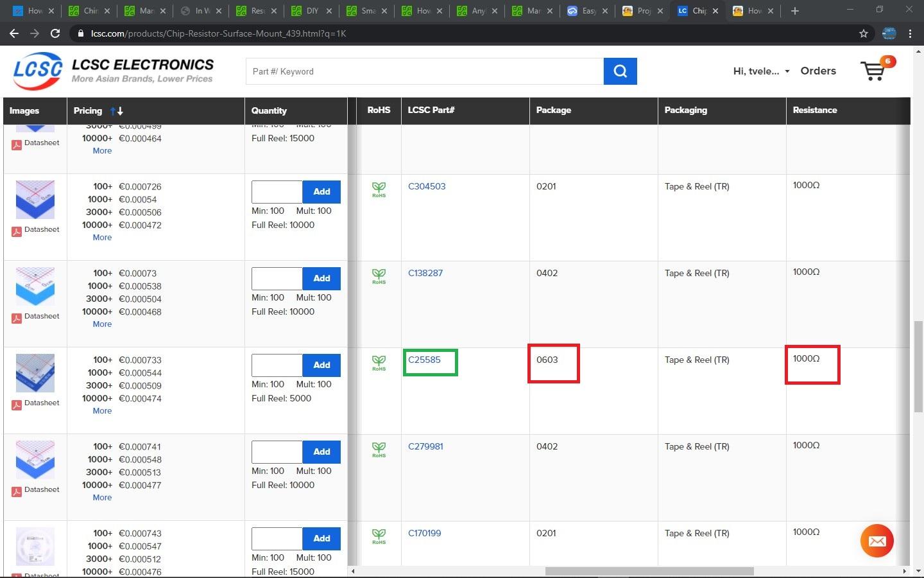Image resolution: width=924 pixels, height=578 pixels.
Task: Bookmark this page with star icon
Action: pos(864,33)
